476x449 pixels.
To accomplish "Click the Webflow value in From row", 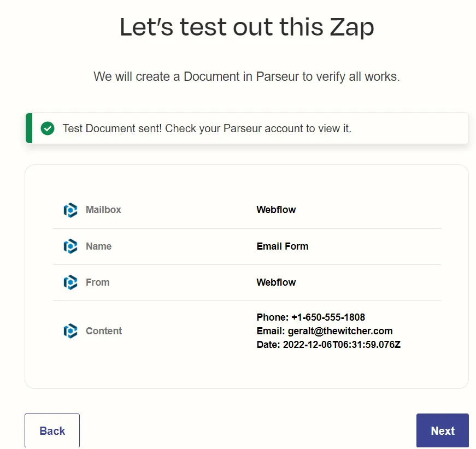I will click(x=276, y=282).
